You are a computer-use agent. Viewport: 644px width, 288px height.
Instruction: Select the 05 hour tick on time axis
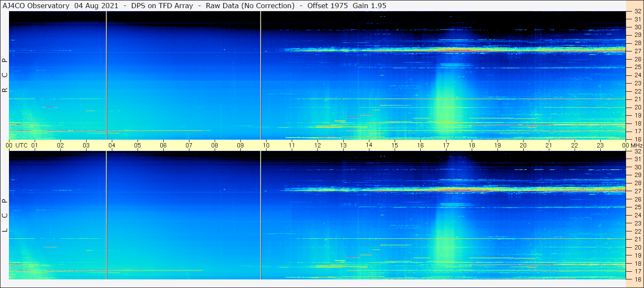pyautogui.click(x=138, y=145)
